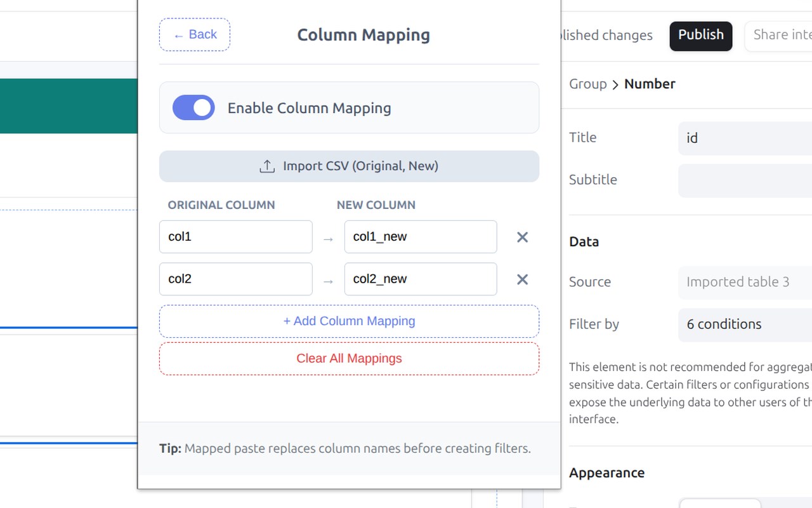Screen dimensions: 812x508
Task: Remove the col1 mapping row
Action: pyautogui.click(x=522, y=237)
